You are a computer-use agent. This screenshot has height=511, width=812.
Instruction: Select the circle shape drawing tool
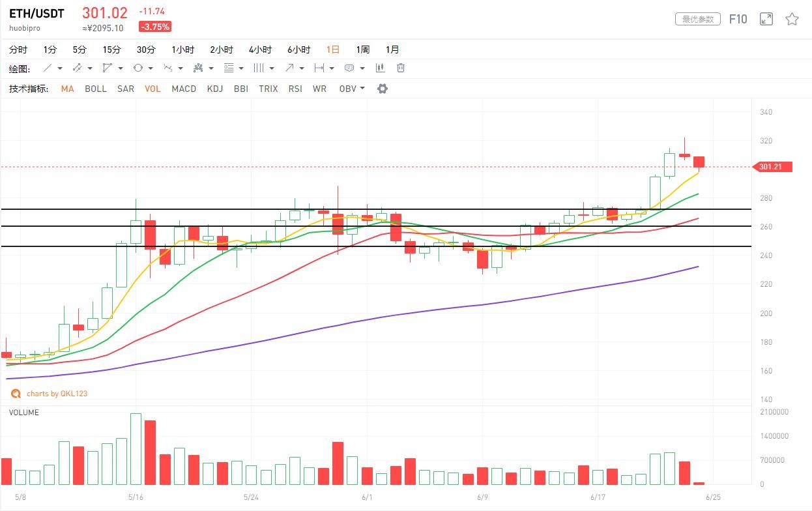(x=138, y=68)
